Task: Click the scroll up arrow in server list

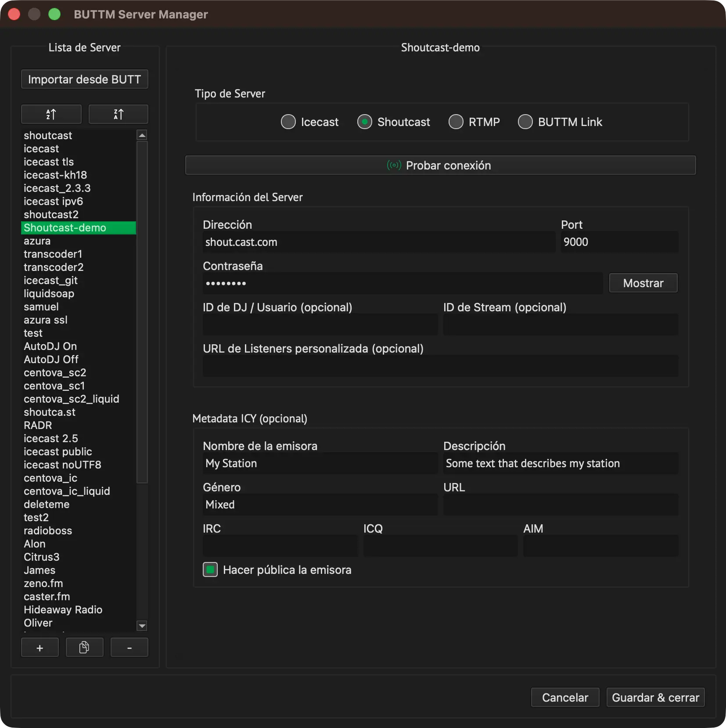Action: pyautogui.click(x=142, y=135)
